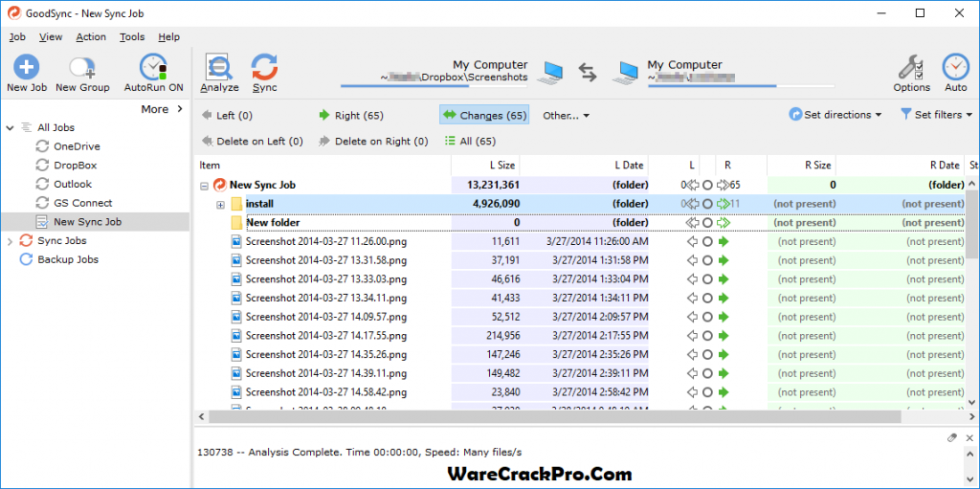The width and height of the screenshot is (980, 489).
Task: Open the Action menu
Action: tap(91, 37)
